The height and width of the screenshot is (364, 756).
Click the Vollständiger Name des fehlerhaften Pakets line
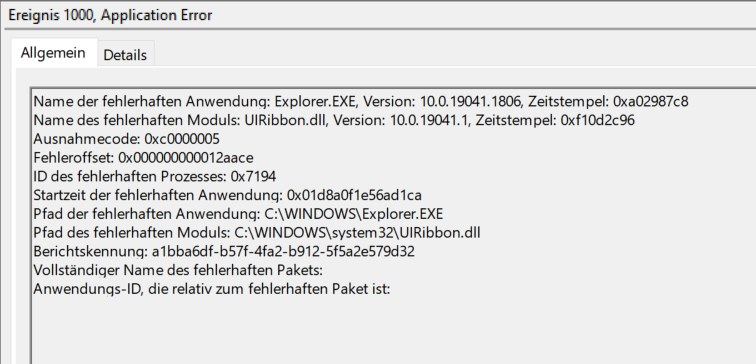178,270
